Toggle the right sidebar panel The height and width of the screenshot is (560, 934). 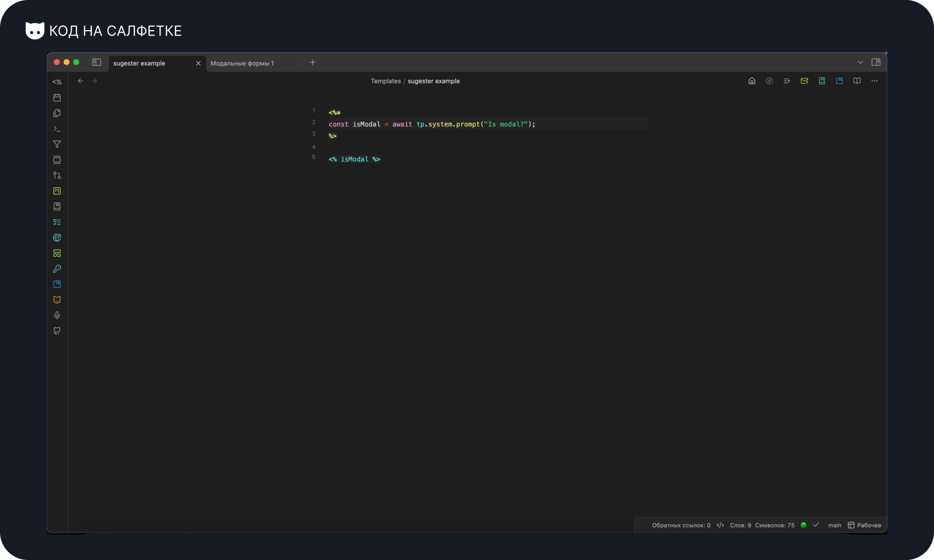coord(876,62)
